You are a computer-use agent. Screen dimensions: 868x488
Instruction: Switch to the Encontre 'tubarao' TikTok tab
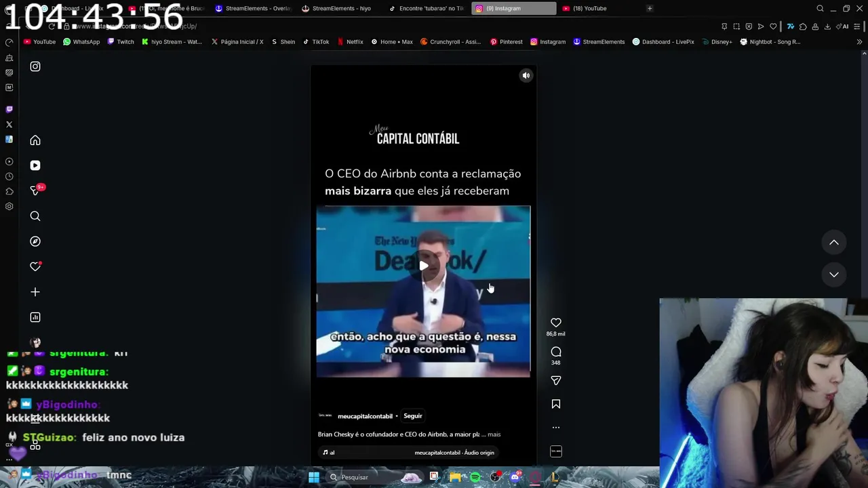pyautogui.click(x=426, y=8)
